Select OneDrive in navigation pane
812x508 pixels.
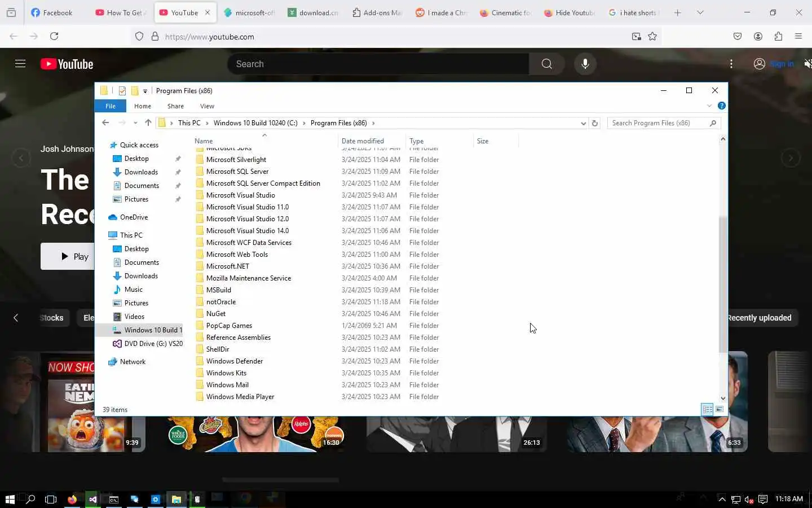134,217
